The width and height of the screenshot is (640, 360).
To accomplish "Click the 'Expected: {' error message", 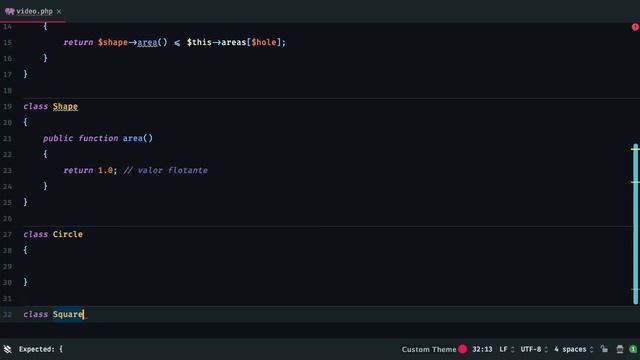I will pyautogui.click(x=41, y=349).
